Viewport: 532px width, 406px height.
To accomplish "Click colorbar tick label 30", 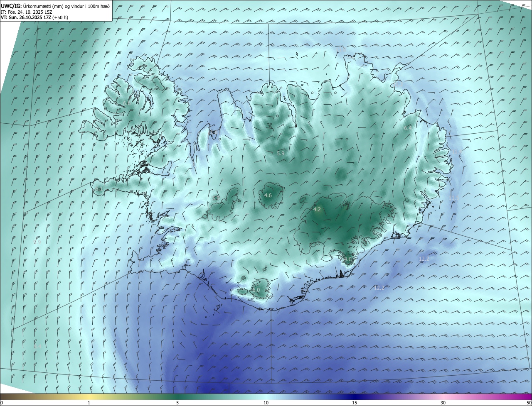I will click(x=443, y=403).
